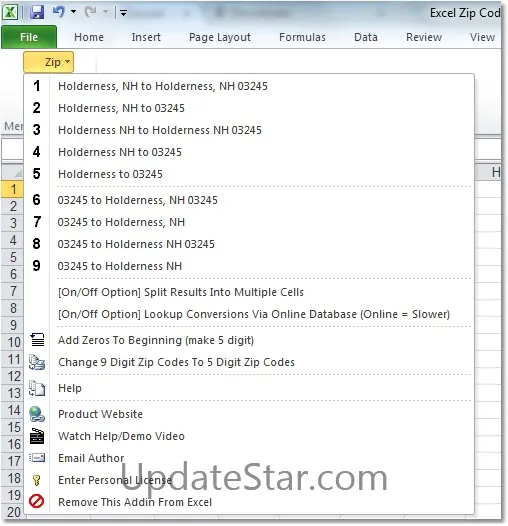This screenshot has height=526, width=508.
Task: Select row 18 header
Action: (13, 479)
